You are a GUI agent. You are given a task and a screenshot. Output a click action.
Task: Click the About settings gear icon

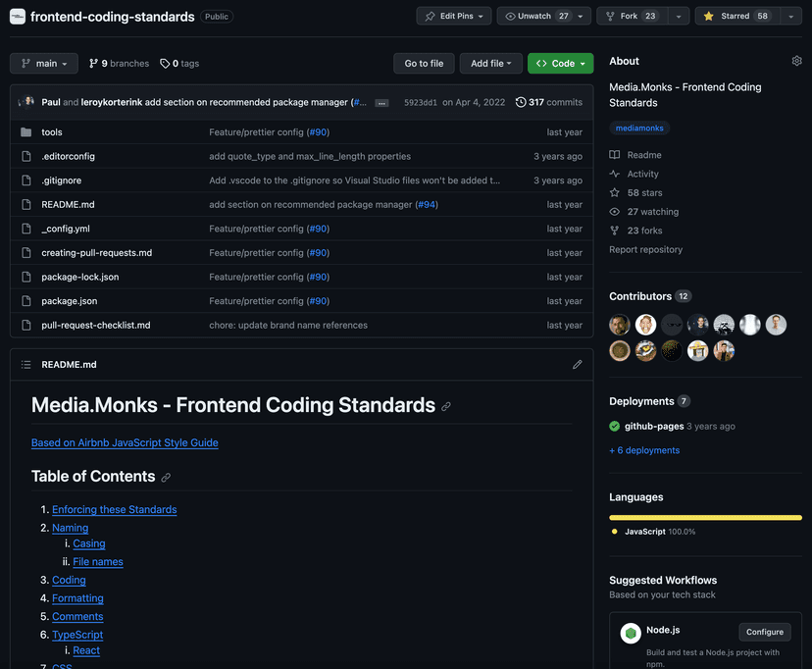pos(796,61)
